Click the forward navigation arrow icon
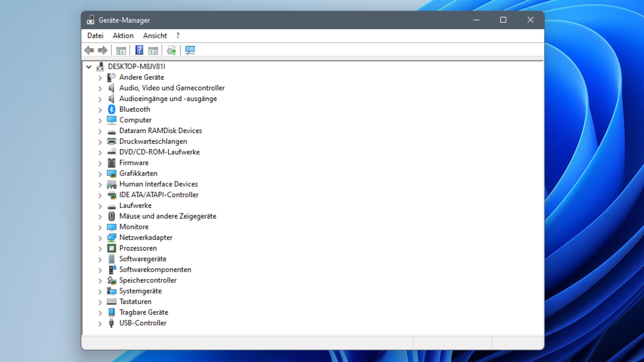Image resolution: width=644 pixels, height=362 pixels. (103, 50)
